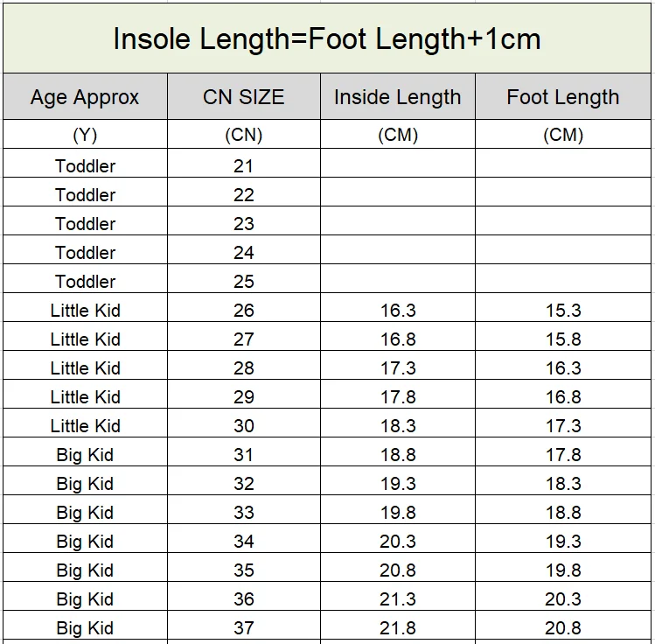The width and height of the screenshot is (655, 644).
Task: Select the Age Approx column header
Action: pos(85,97)
